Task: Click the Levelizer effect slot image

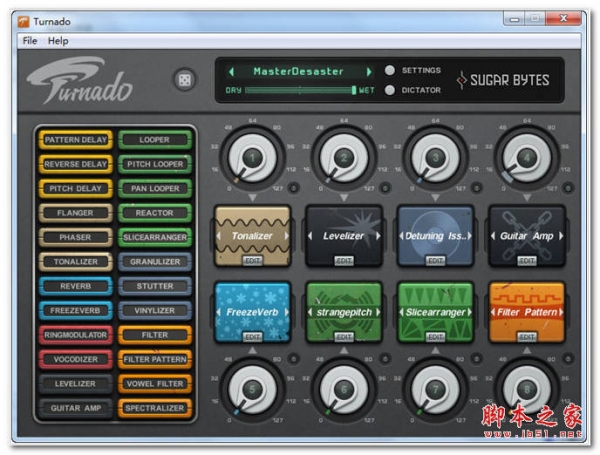Action: 344,236
